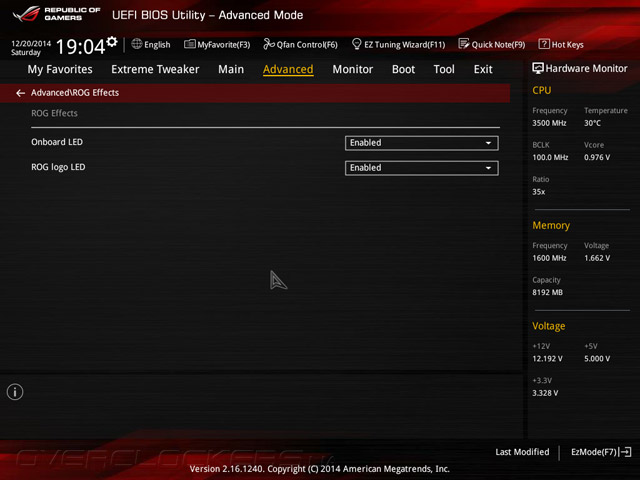Switch to the Tool tab
The height and width of the screenshot is (480, 640).
(x=444, y=69)
